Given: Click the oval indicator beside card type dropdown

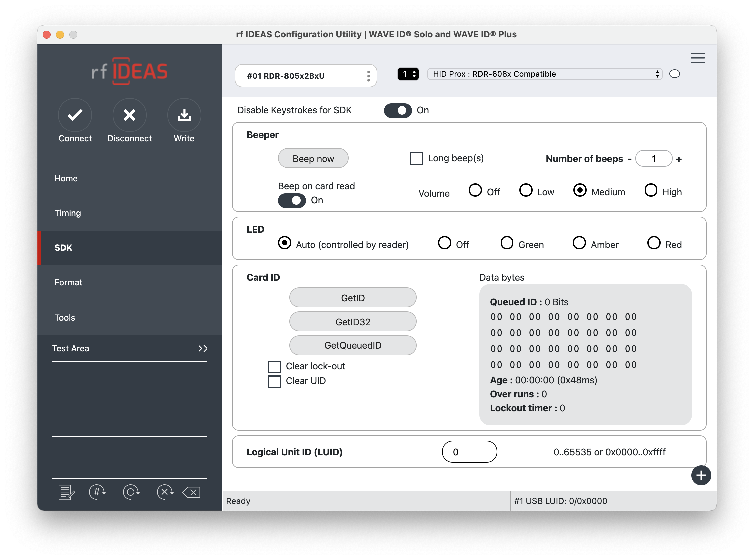Looking at the screenshot, I should tap(675, 74).
